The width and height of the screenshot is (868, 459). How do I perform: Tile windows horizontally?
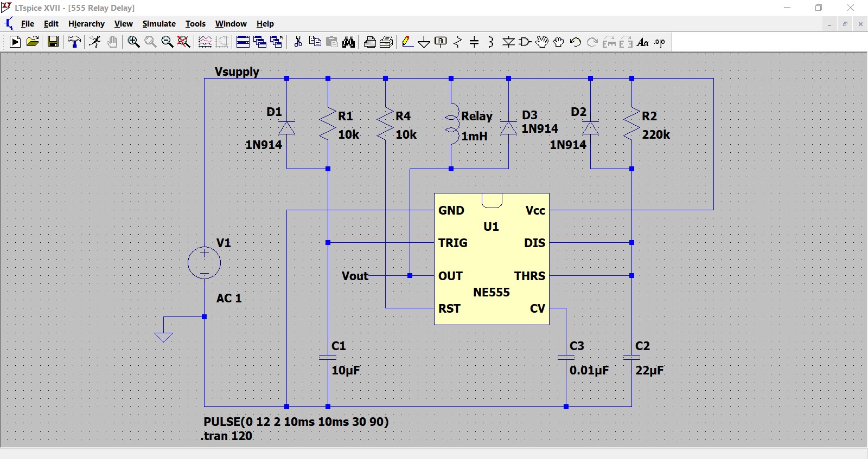click(x=243, y=42)
